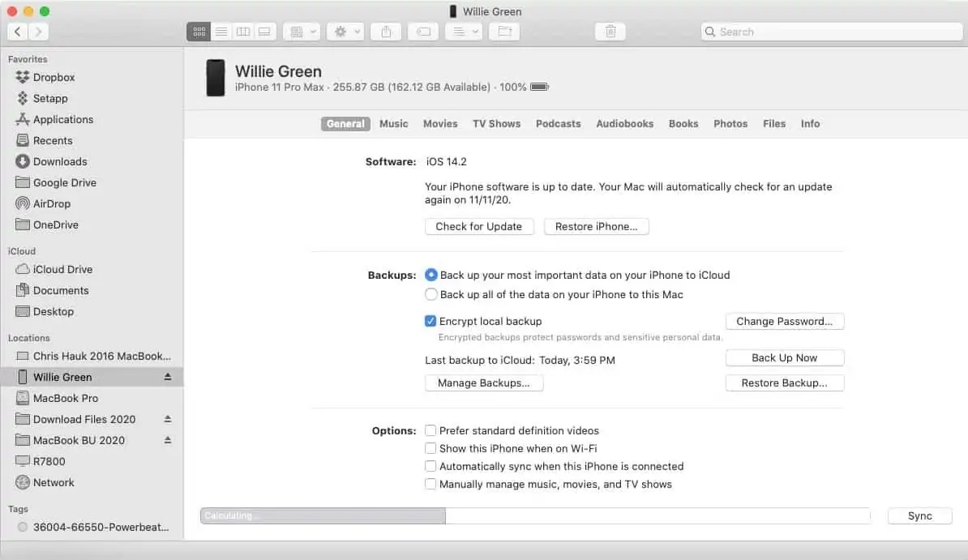The image size is (968, 560).
Task: Switch to the General tab
Action: coord(345,123)
